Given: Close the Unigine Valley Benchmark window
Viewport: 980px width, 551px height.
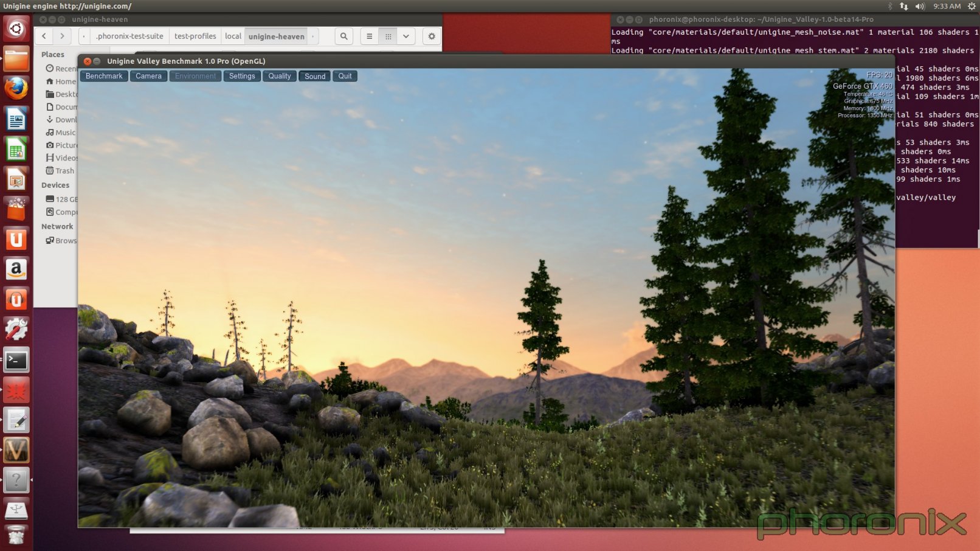Looking at the screenshot, I should [x=88, y=61].
